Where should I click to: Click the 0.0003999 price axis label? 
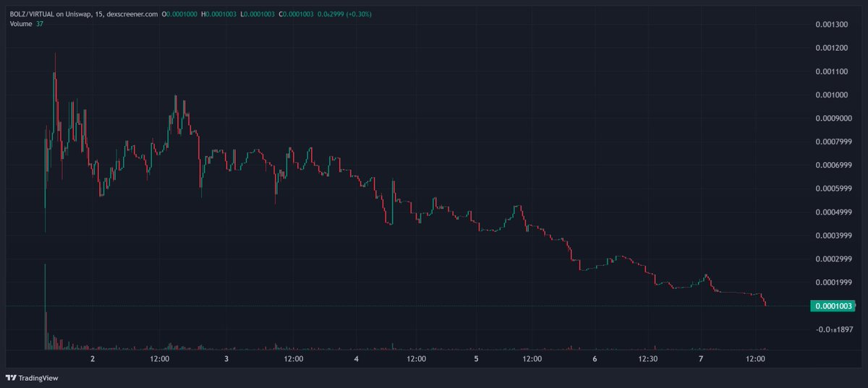[x=833, y=236]
